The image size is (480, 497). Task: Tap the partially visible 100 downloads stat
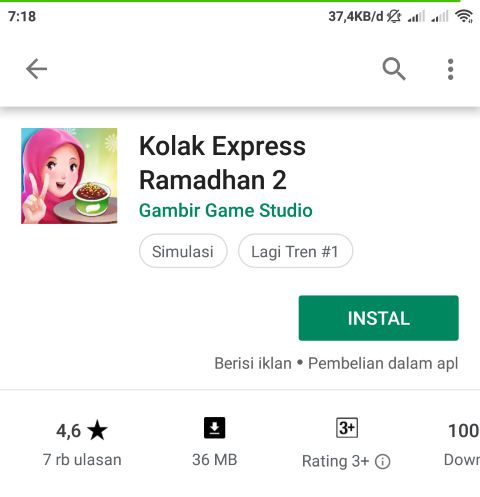(463, 444)
